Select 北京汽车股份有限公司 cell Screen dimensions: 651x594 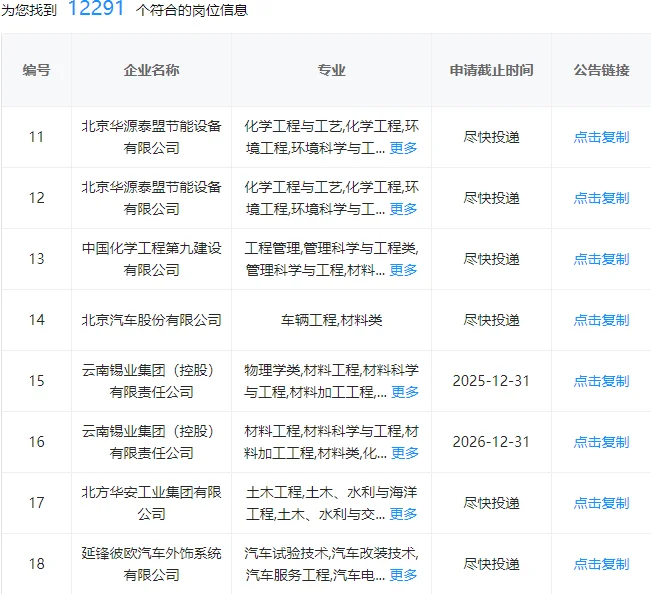pyautogui.click(x=152, y=320)
